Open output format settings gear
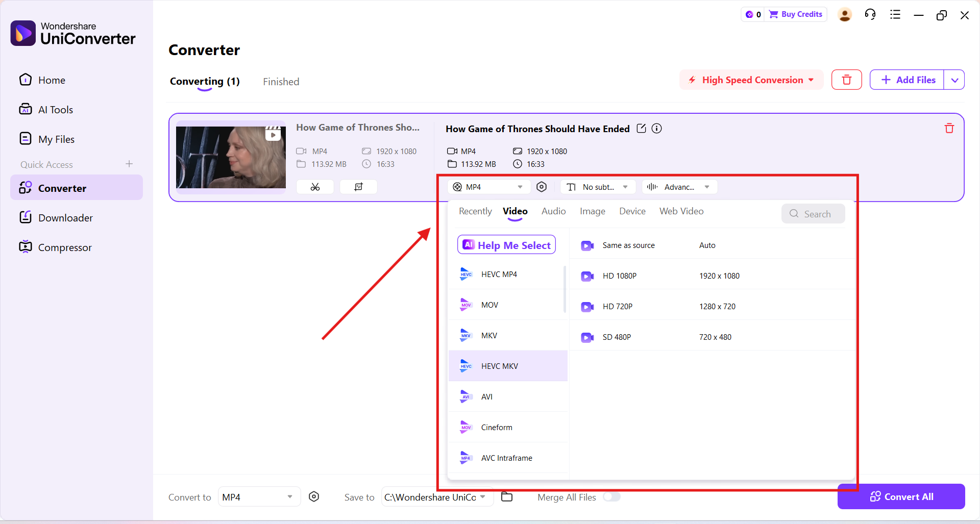This screenshot has width=980, height=524. [542, 187]
